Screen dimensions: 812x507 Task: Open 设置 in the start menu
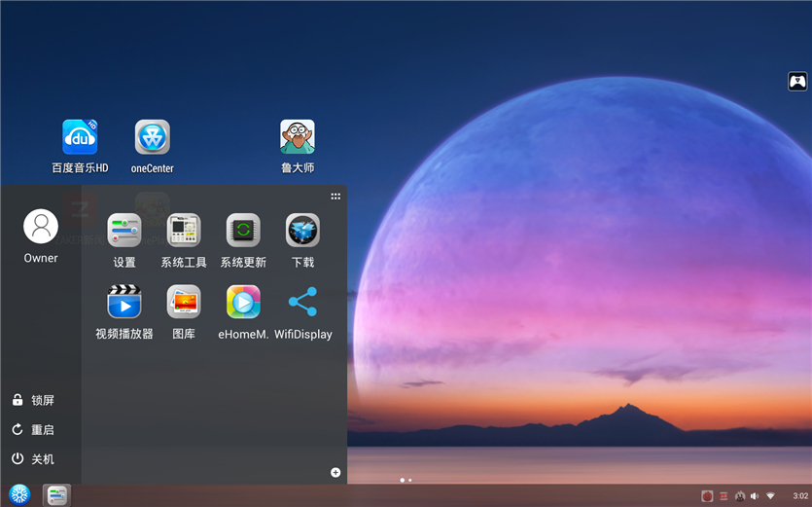(x=124, y=231)
